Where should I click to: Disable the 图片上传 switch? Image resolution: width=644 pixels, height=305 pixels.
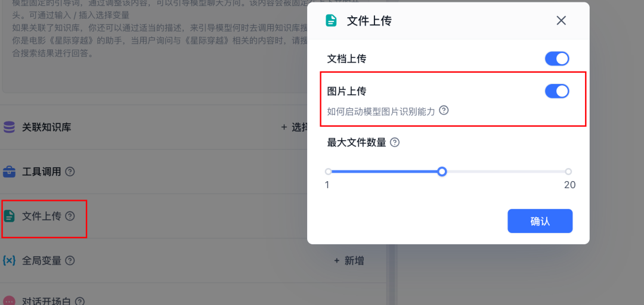[556, 91]
